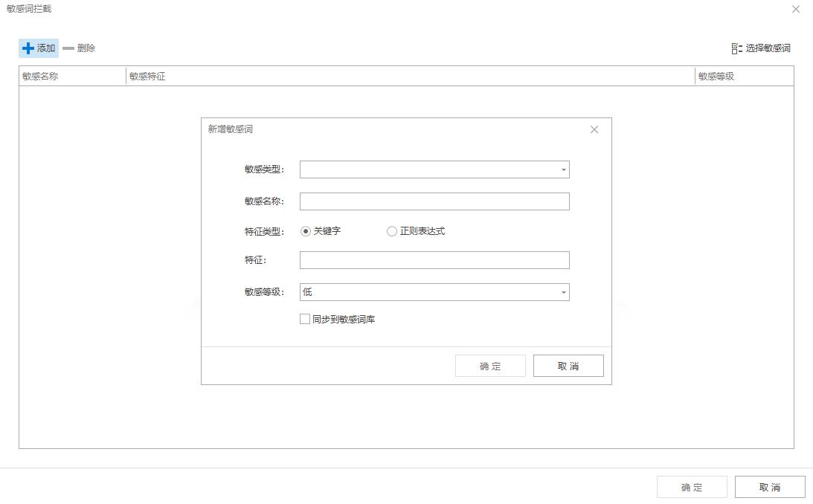This screenshot has width=813, height=504.
Task: Close the 新增敏感词 dialog
Action: (x=594, y=129)
